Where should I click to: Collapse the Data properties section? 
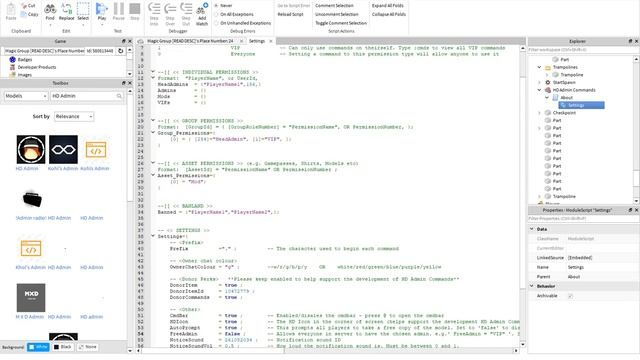coord(532,229)
